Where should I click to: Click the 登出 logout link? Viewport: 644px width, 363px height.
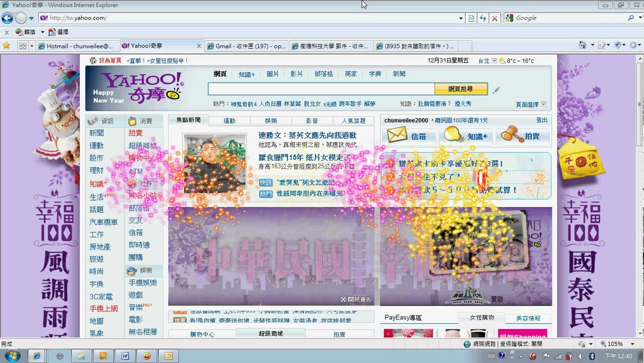click(542, 120)
